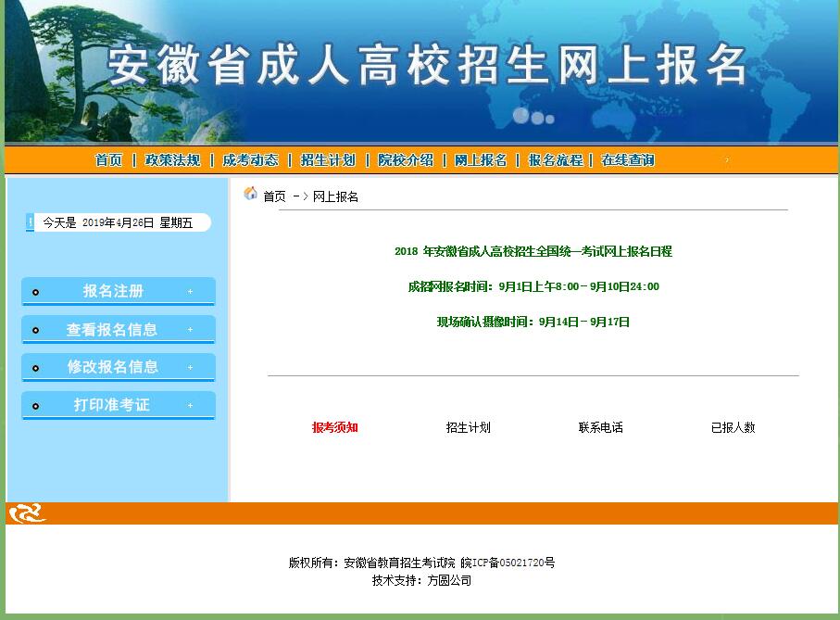Click the 现场确认摄像时间 line

tap(533, 322)
